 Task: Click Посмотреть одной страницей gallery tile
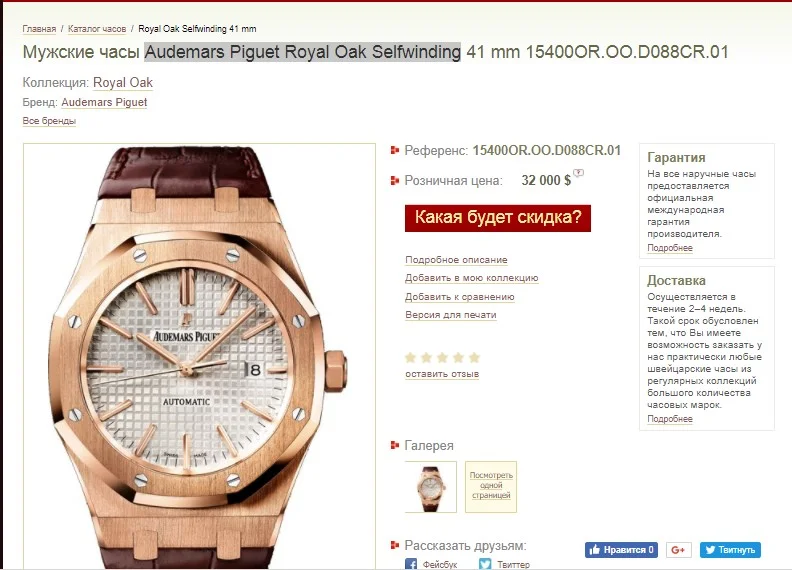(x=491, y=487)
